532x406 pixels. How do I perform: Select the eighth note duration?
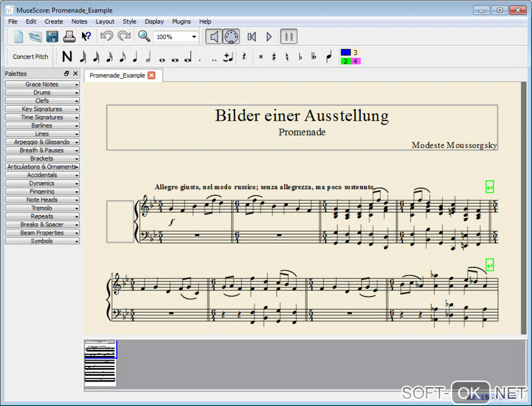123,57
